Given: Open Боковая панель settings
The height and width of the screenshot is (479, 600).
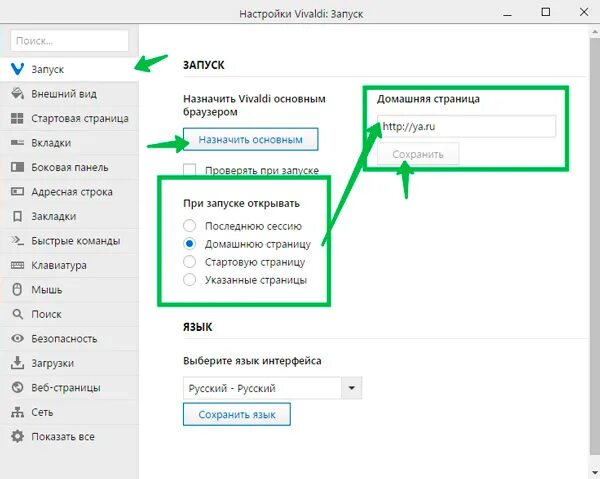Looking at the screenshot, I should coord(69,167).
